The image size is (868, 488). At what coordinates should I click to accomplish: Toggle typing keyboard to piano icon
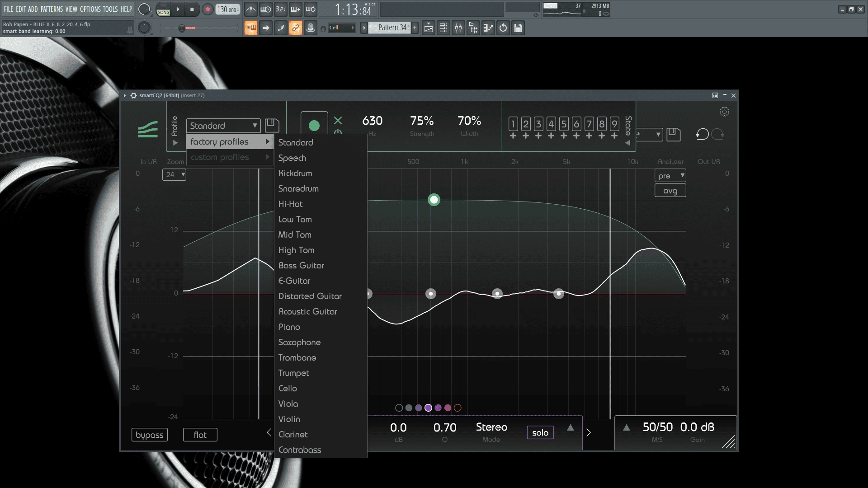251,28
